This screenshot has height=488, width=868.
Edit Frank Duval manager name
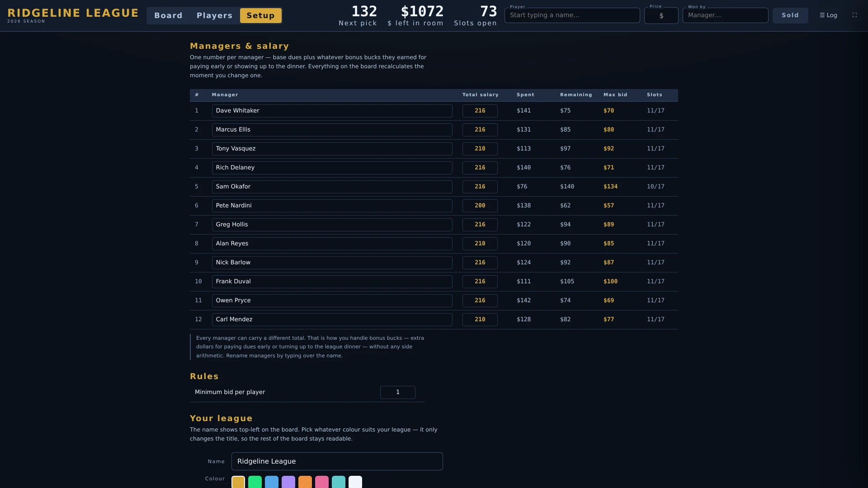click(x=332, y=282)
